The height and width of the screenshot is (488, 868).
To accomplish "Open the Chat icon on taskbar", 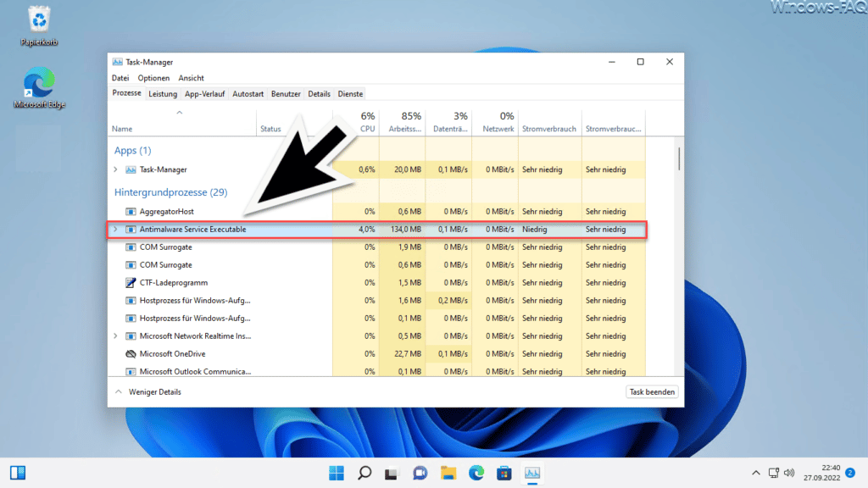I will pyautogui.click(x=420, y=473).
